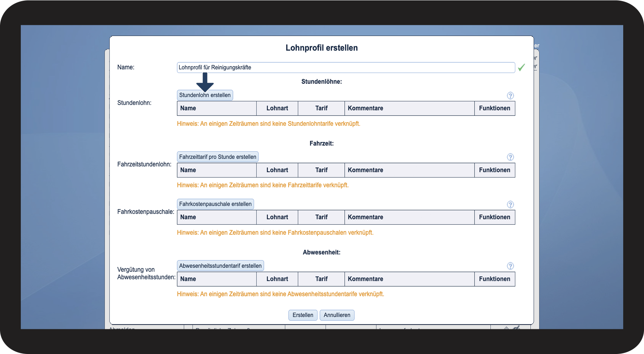
Task: Click the 'Stundenlöhne:' section heading
Action: point(321,82)
